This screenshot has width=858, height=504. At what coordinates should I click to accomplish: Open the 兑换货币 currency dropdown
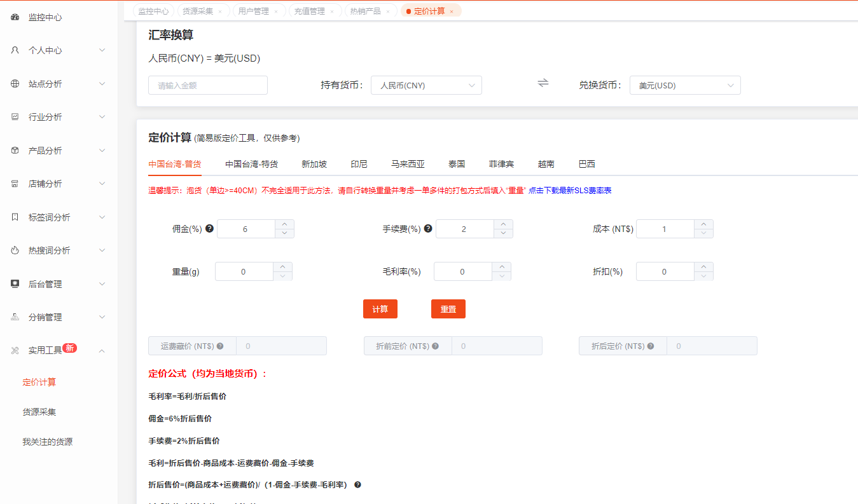684,85
